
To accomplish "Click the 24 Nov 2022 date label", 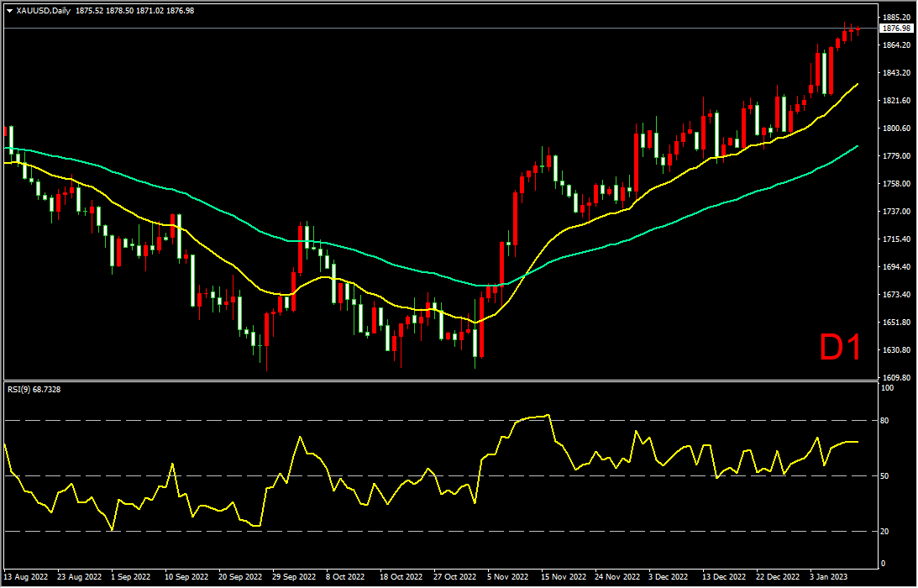I will [x=619, y=576].
